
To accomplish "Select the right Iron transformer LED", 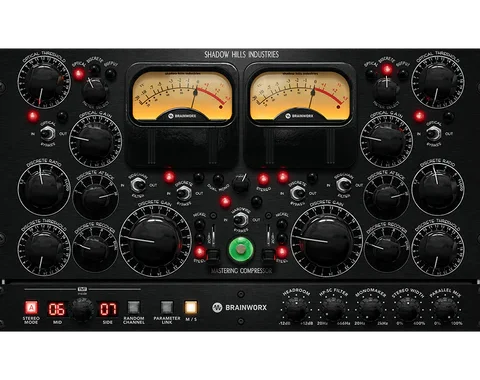I will click(282, 238).
